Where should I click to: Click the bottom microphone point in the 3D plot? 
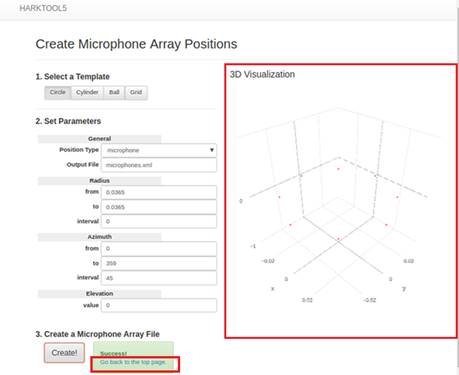(338, 239)
